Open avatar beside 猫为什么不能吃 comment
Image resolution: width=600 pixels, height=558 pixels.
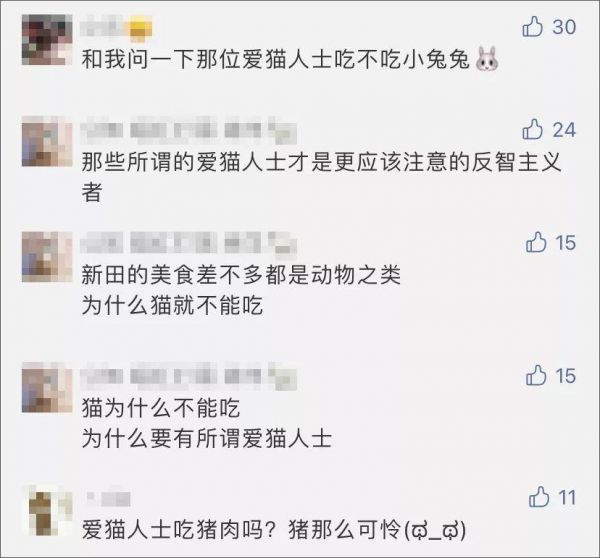click(47, 387)
